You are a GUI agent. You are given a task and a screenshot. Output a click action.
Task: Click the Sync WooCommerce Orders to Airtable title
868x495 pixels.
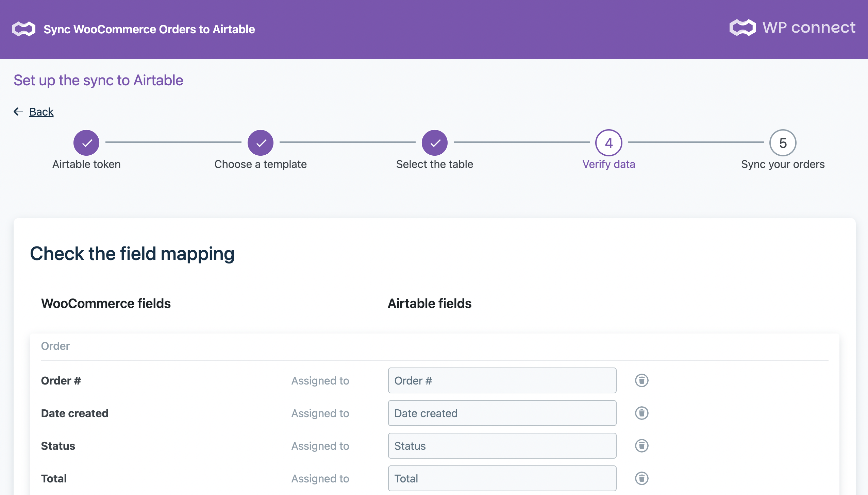[x=149, y=29]
